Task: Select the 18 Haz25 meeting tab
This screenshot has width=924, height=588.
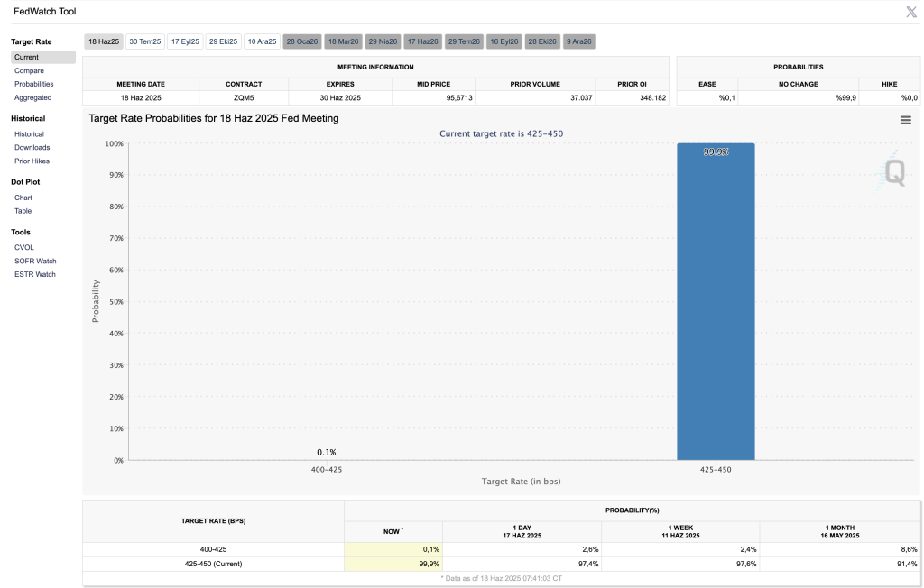Action: tap(104, 41)
